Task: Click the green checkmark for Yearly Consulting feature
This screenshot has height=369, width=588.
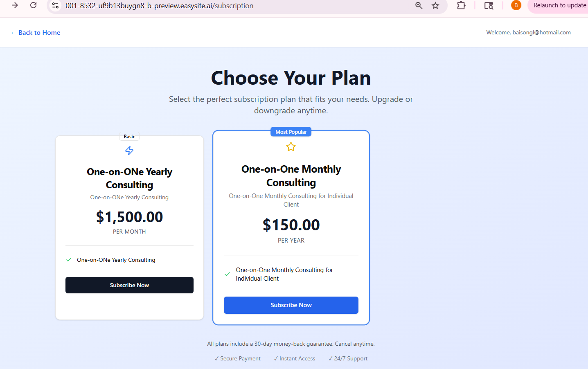Action: 69,260
